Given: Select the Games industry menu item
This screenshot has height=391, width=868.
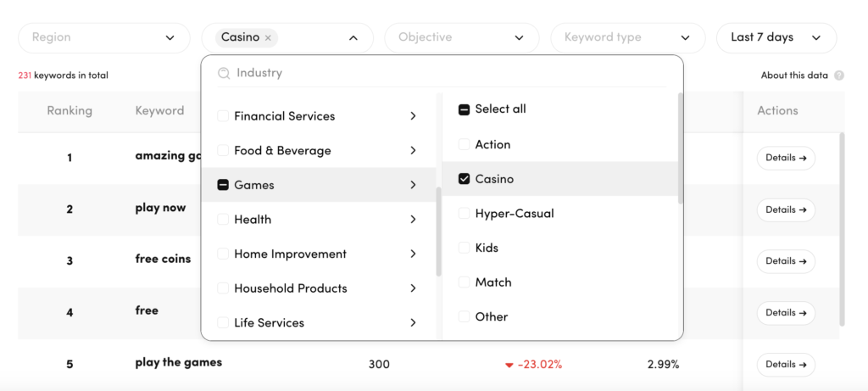Looking at the screenshot, I should pyautogui.click(x=254, y=185).
